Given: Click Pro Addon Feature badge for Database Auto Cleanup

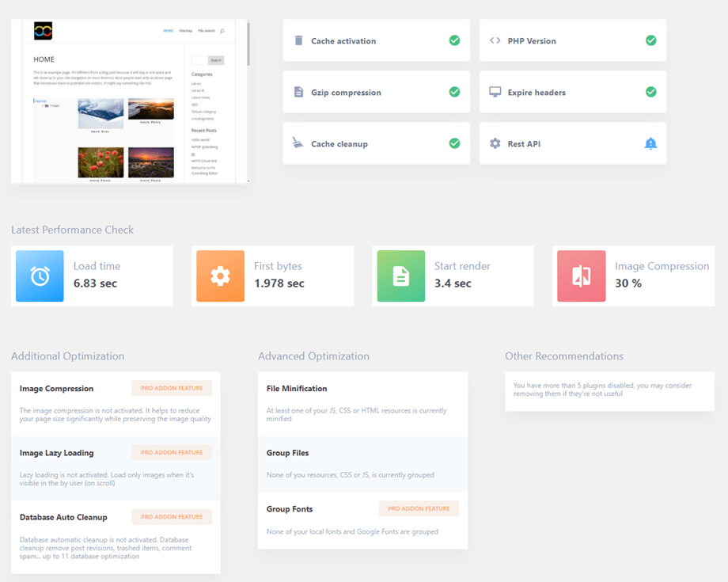Looking at the screenshot, I should click(172, 517).
